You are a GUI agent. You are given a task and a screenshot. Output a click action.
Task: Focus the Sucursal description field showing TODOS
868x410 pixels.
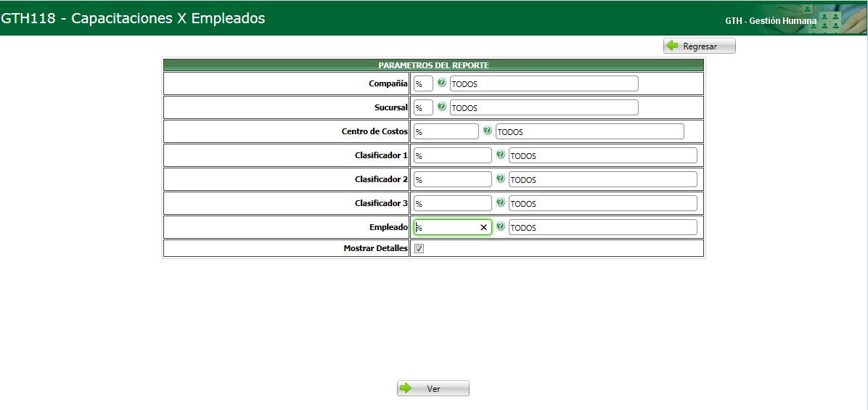point(544,107)
